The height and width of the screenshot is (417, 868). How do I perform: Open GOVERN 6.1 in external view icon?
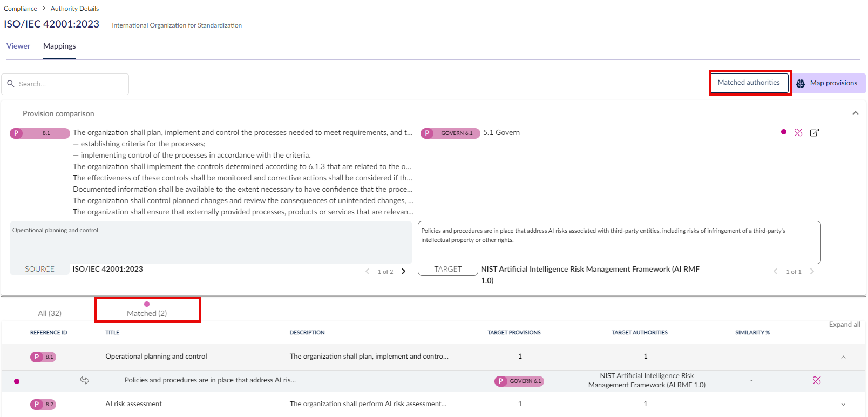tap(815, 132)
